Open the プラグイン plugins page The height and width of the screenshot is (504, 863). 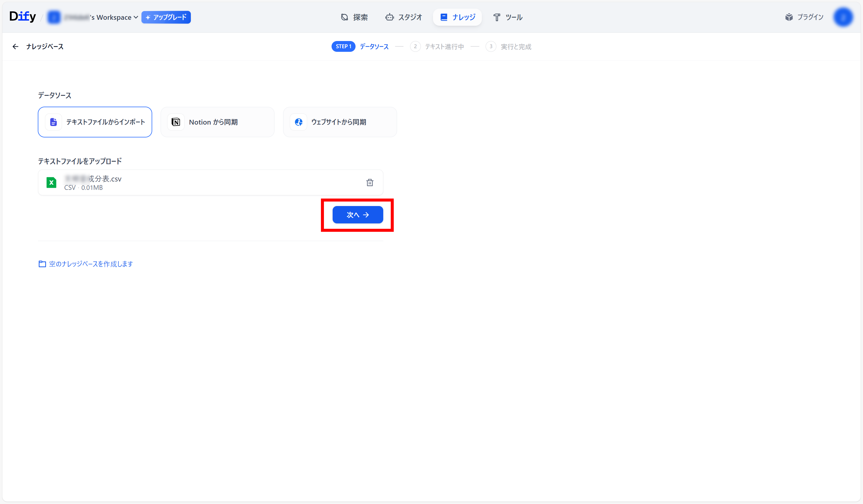[x=805, y=17]
